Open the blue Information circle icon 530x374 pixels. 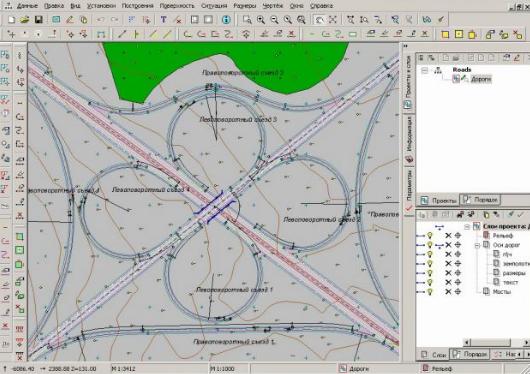(226, 20)
